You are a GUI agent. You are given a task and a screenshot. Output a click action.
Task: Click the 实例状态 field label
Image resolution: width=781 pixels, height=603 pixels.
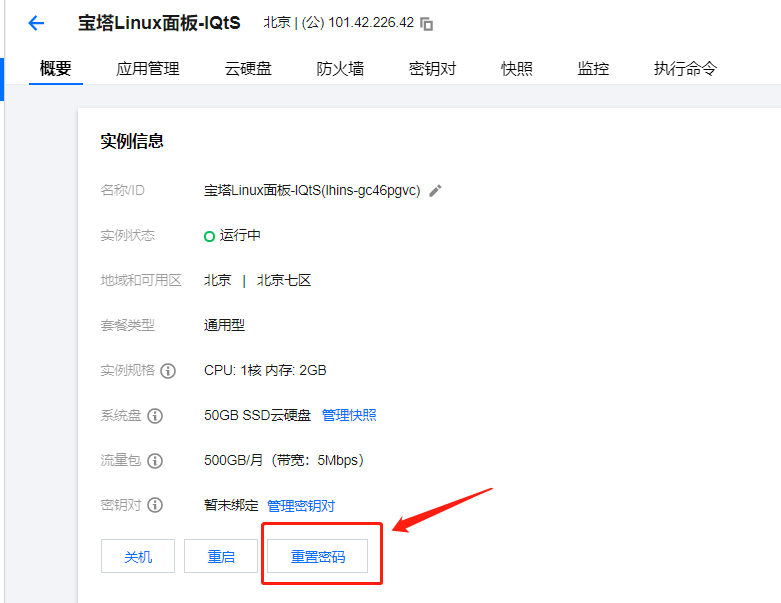tap(128, 235)
